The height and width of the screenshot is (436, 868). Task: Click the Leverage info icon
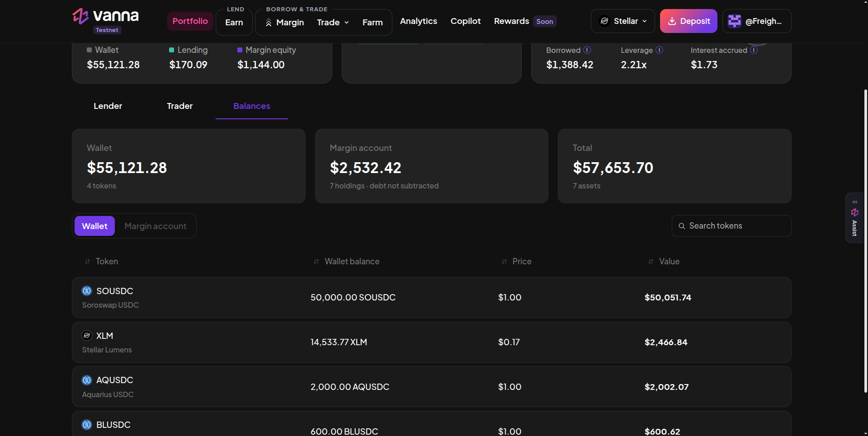pos(660,50)
